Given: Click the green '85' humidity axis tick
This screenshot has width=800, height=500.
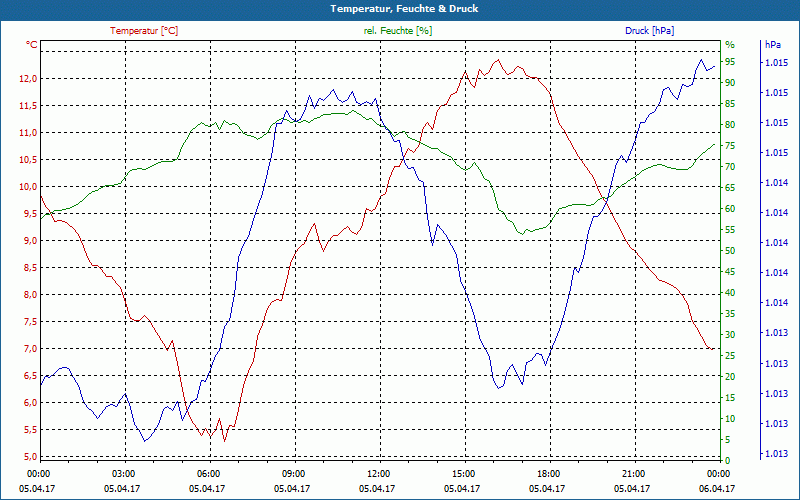Looking at the screenshot, I should (730, 104).
